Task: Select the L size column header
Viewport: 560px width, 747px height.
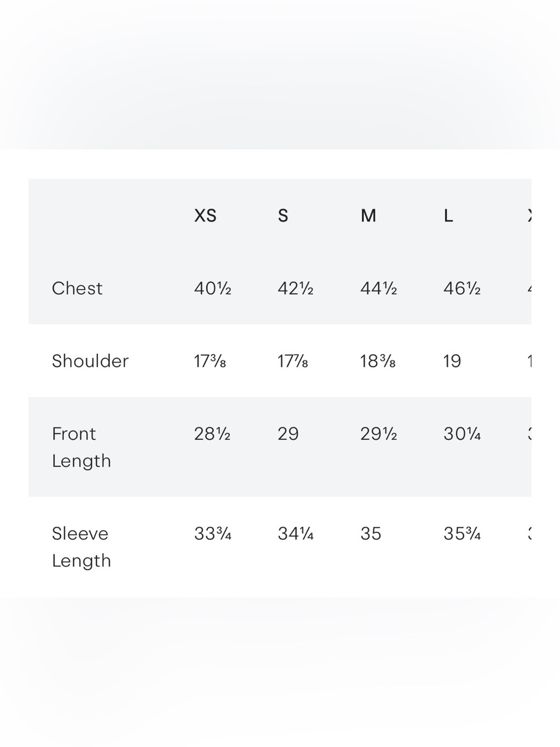Action: click(448, 216)
